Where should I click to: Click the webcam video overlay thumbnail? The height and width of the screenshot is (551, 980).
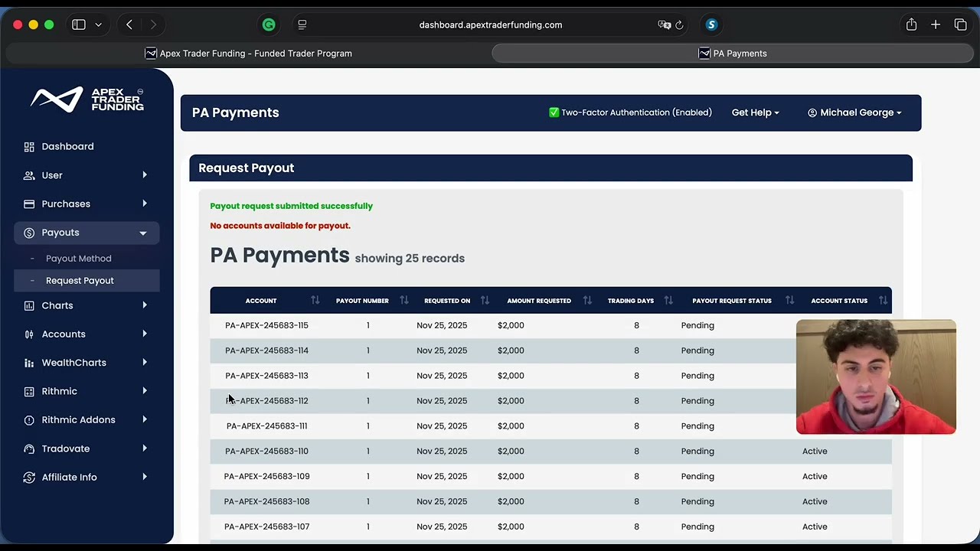[x=876, y=377]
